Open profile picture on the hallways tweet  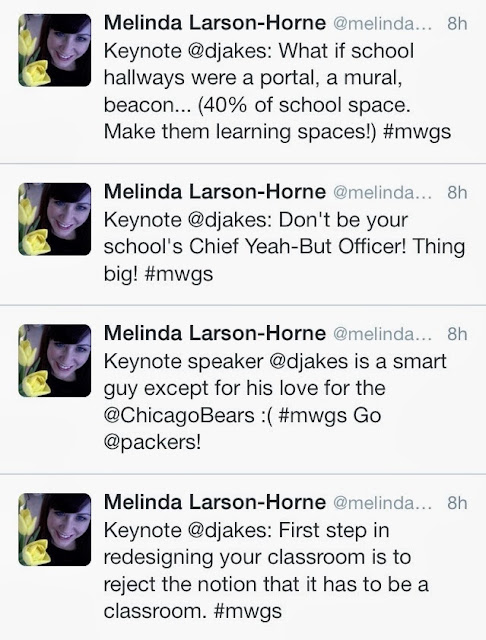(55, 50)
